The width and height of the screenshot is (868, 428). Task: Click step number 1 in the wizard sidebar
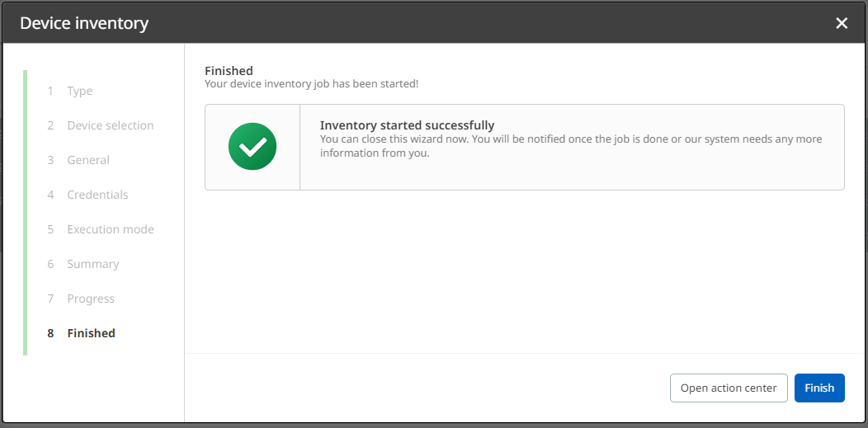point(50,91)
